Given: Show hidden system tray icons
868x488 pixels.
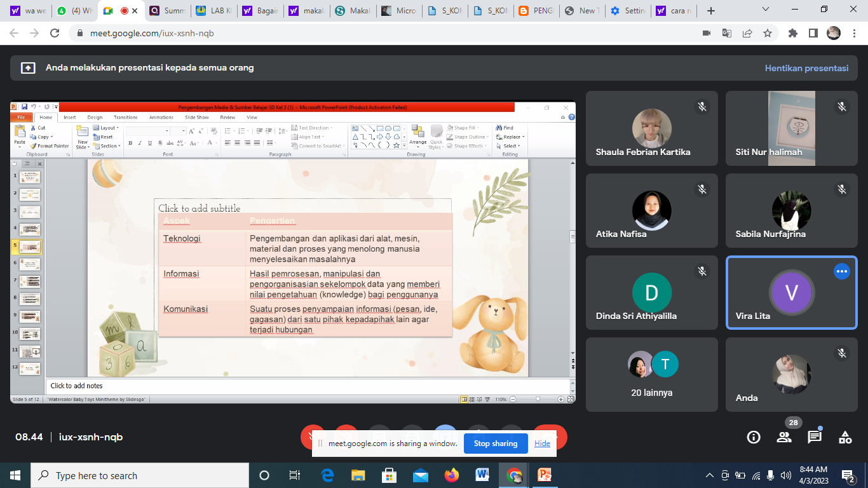Looking at the screenshot, I should pyautogui.click(x=710, y=475).
